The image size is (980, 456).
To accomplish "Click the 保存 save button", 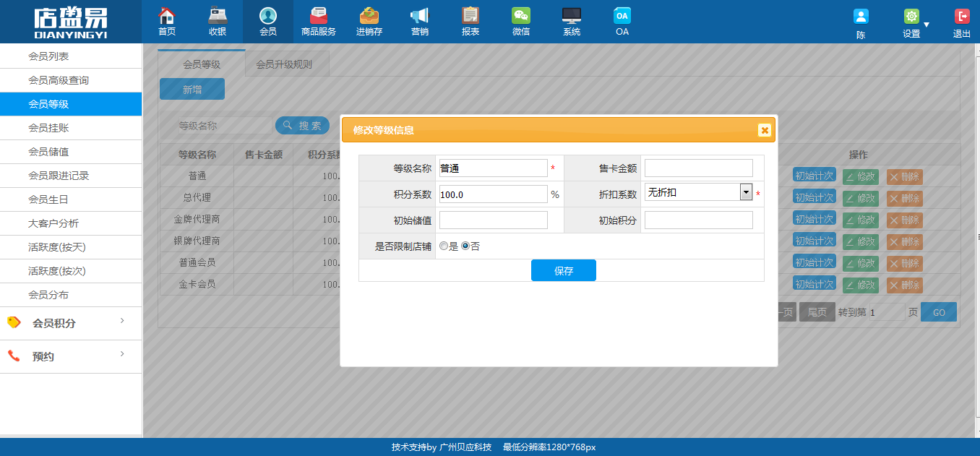I will coord(564,270).
